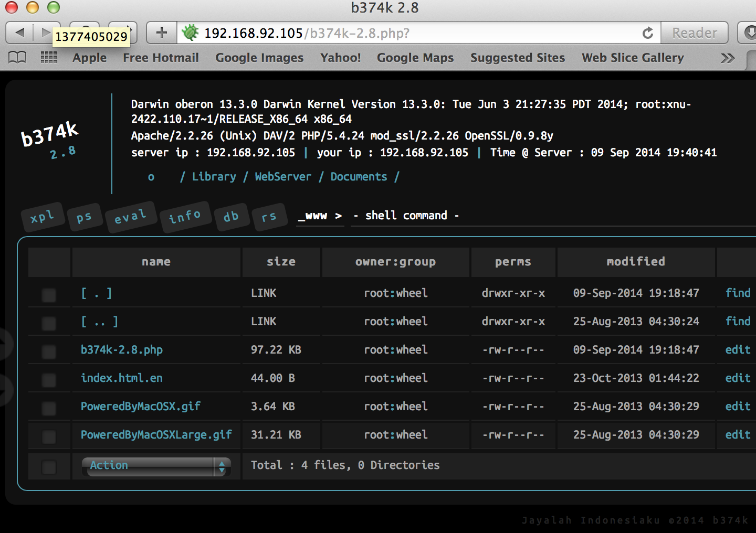The width and height of the screenshot is (756, 533).
Task: Open the Top Sites grid icon
Action: point(49,57)
